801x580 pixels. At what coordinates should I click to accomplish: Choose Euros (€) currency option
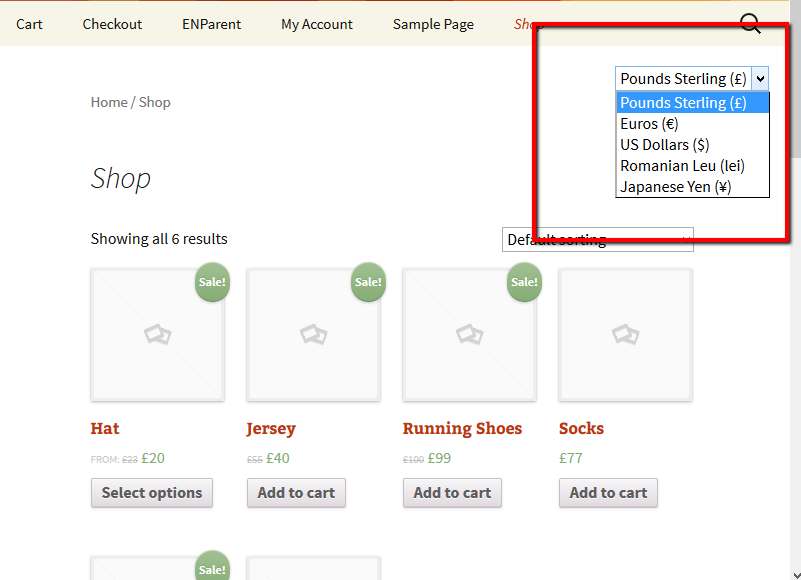(692, 124)
